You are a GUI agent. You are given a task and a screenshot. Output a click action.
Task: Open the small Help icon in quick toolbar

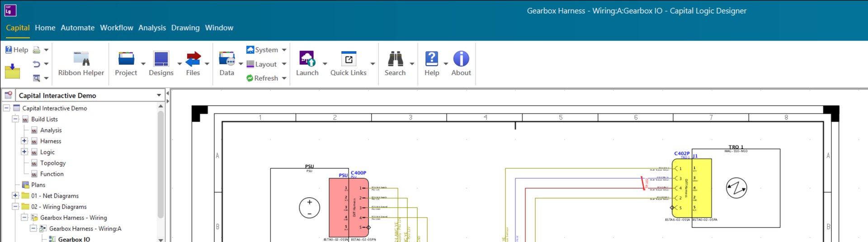pos(17,50)
